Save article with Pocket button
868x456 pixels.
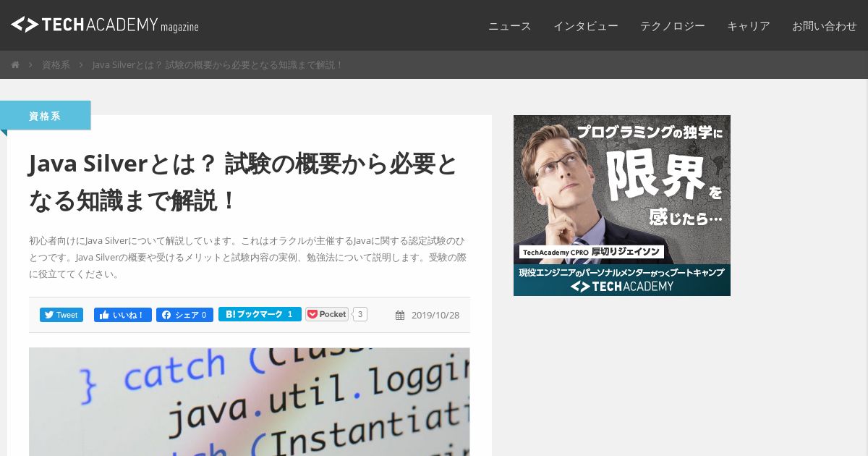[x=327, y=314]
